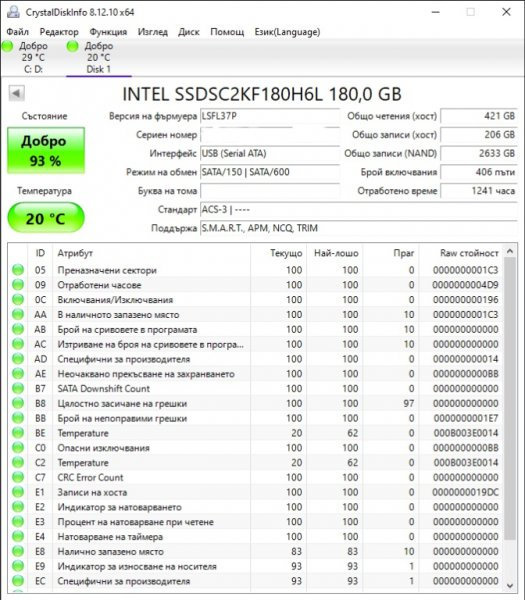Viewport: 525px width, 600px height.
Task: Open the Език(Language) menu
Action: click(287, 32)
